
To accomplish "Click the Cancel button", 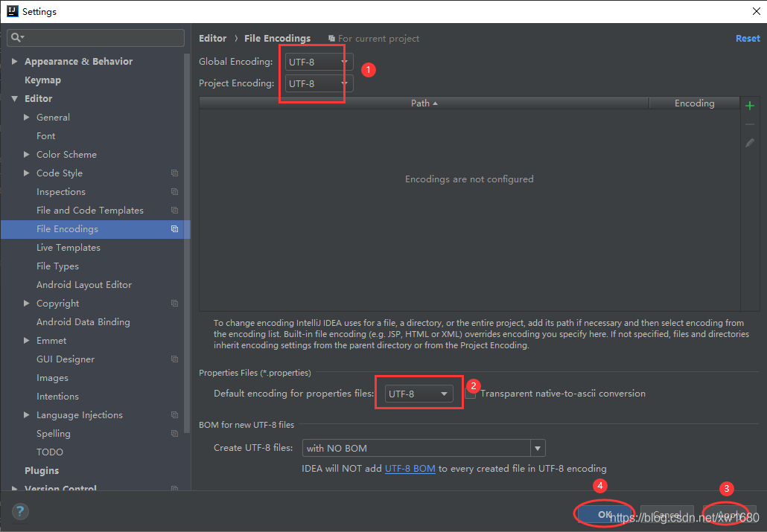I will [x=666, y=514].
